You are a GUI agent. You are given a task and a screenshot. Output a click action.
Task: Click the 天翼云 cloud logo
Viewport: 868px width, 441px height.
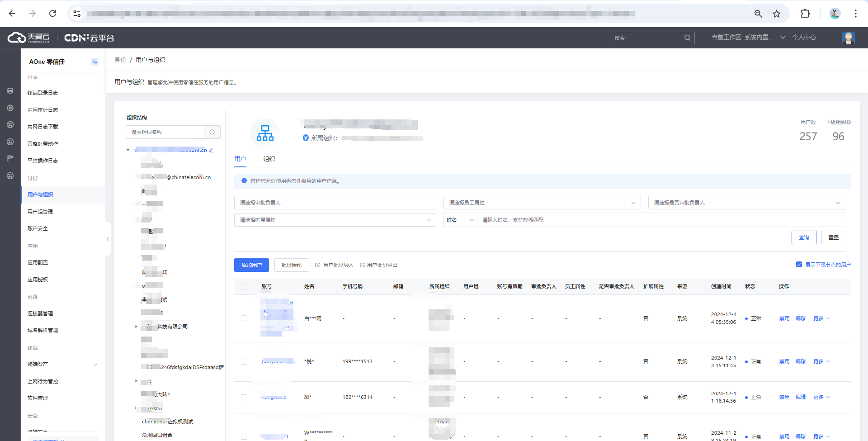[x=28, y=38]
